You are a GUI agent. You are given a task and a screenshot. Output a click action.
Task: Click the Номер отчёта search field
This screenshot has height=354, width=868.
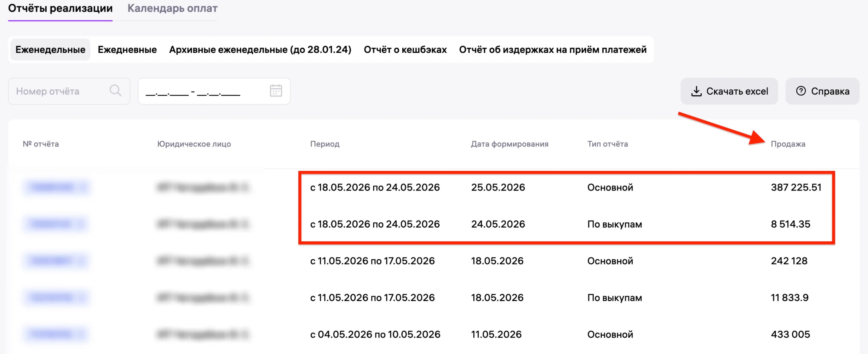(x=69, y=91)
